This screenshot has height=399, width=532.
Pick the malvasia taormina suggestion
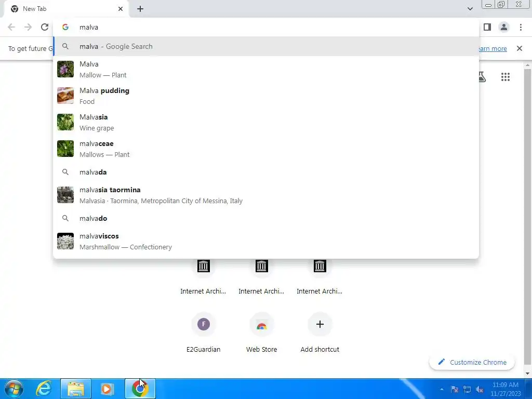tap(266, 195)
